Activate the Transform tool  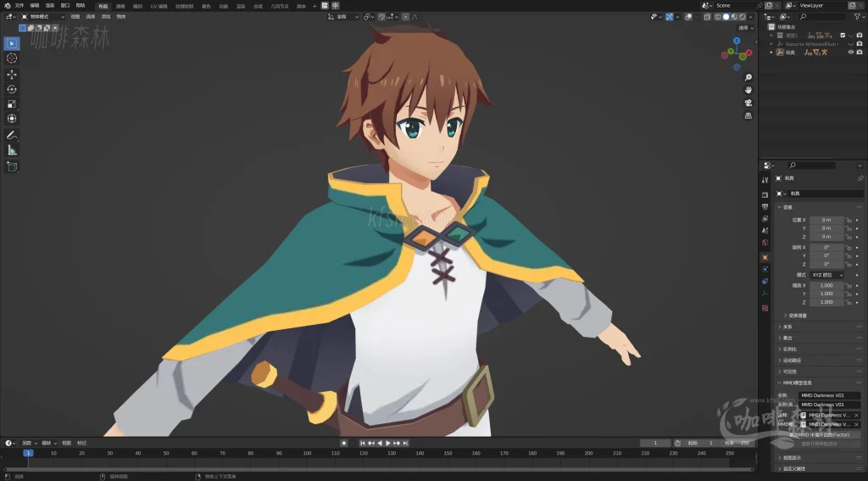pos(12,119)
